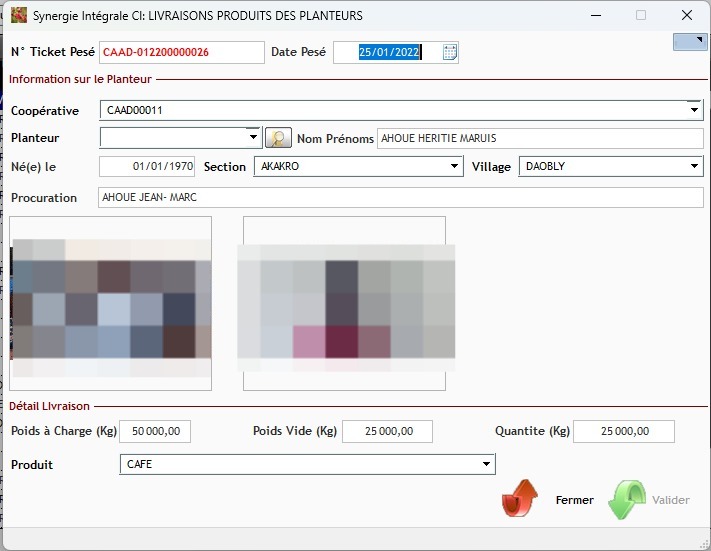Open the Planteur combo box
The width and height of the screenshot is (711, 551).
pos(252,138)
